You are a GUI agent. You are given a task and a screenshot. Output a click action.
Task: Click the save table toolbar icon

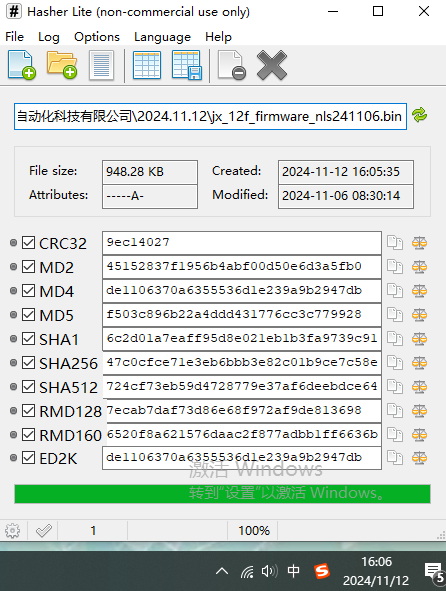click(x=187, y=65)
